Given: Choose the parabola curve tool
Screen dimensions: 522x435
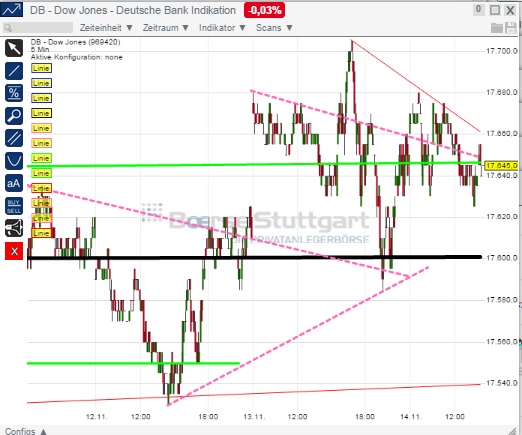Looking at the screenshot, I should (x=14, y=161).
